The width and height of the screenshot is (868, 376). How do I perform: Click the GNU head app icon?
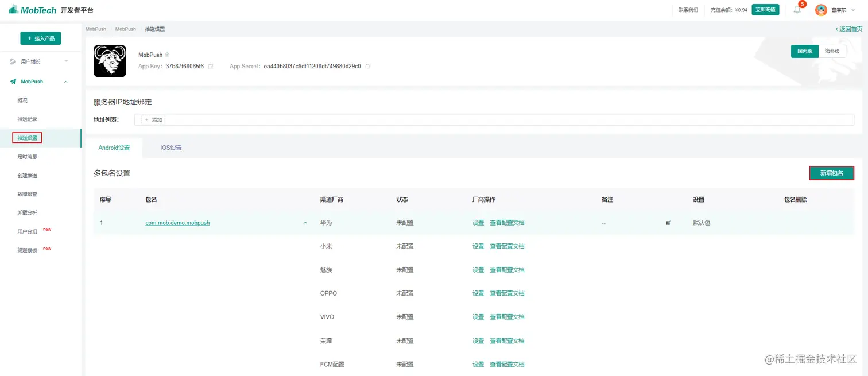click(110, 61)
